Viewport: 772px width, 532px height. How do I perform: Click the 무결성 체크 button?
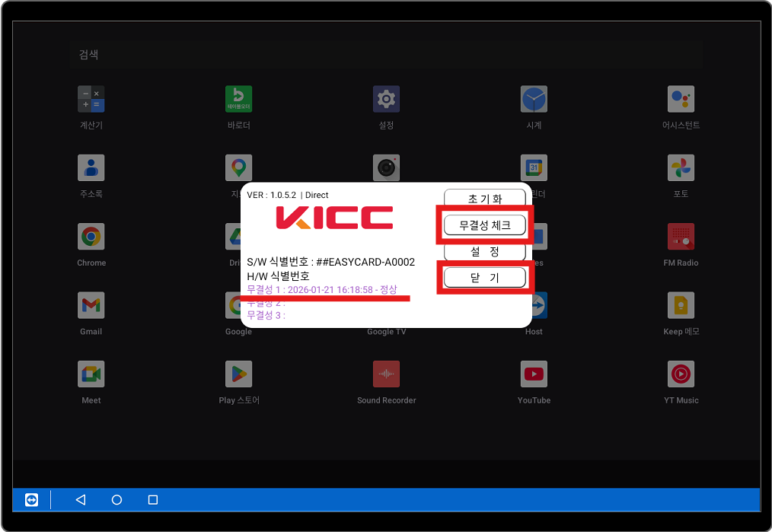(x=485, y=225)
